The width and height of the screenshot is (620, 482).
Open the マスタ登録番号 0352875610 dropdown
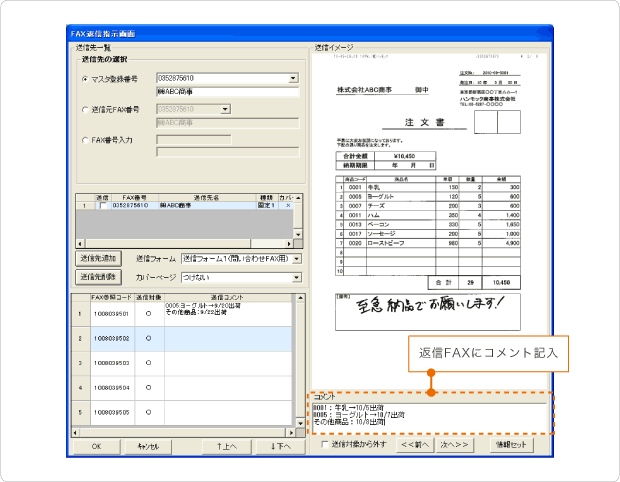point(293,78)
